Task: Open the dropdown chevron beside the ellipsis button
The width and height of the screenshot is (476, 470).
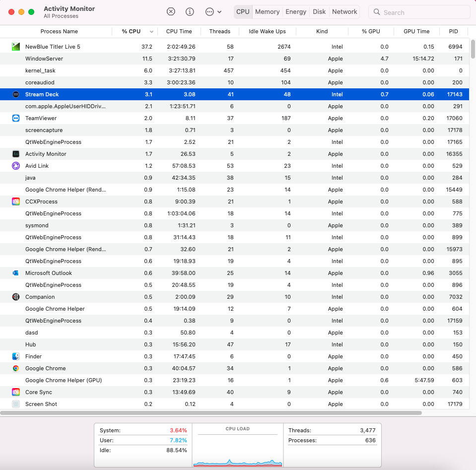Action: pos(220,11)
